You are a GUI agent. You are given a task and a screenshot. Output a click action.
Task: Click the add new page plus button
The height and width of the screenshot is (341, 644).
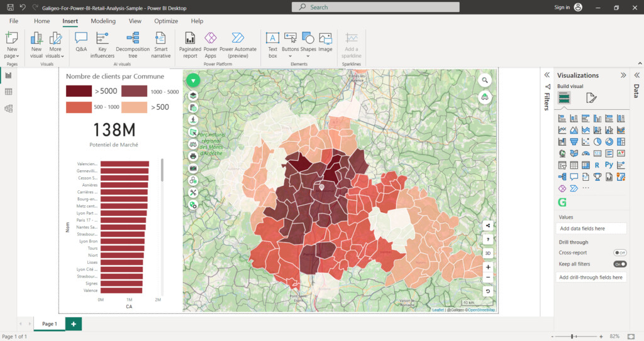pyautogui.click(x=74, y=324)
